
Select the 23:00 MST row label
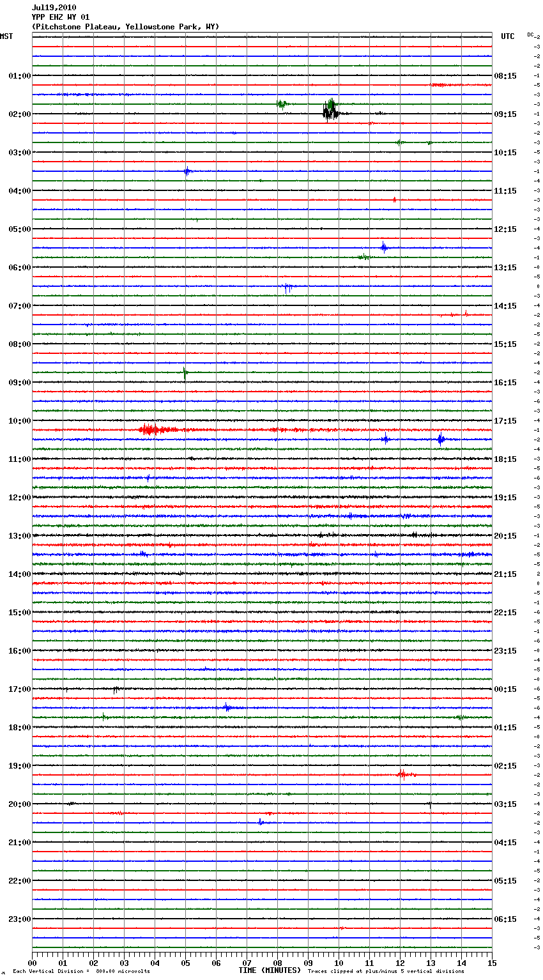(19, 919)
